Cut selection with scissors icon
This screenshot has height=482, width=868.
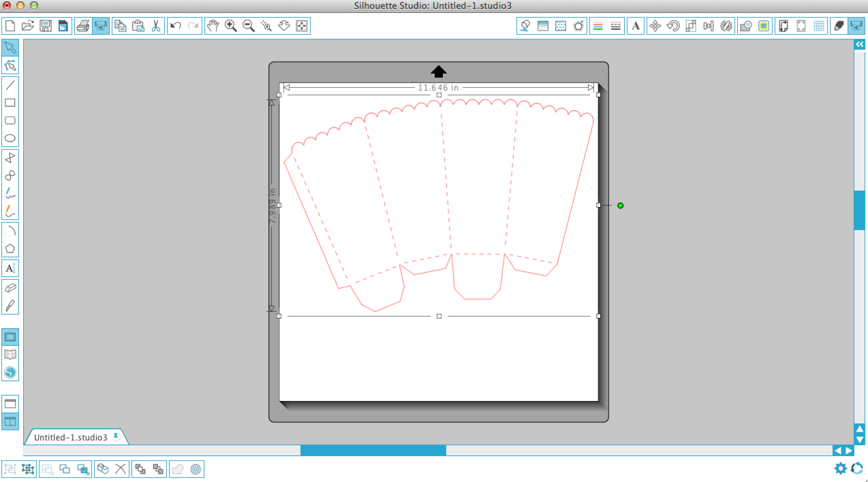(x=156, y=26)
